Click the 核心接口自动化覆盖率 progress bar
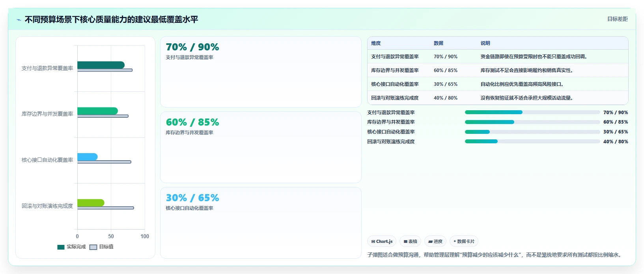Image resolution: width=644 pixels, height=274 pixels. [532, 132]
